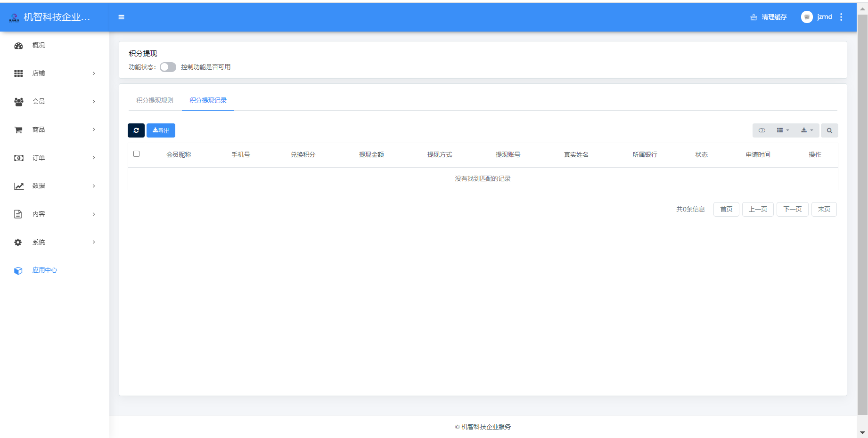
Task: Select the 积分提现记录 tab
Action: pyautogui.click(x=208, y=100)
